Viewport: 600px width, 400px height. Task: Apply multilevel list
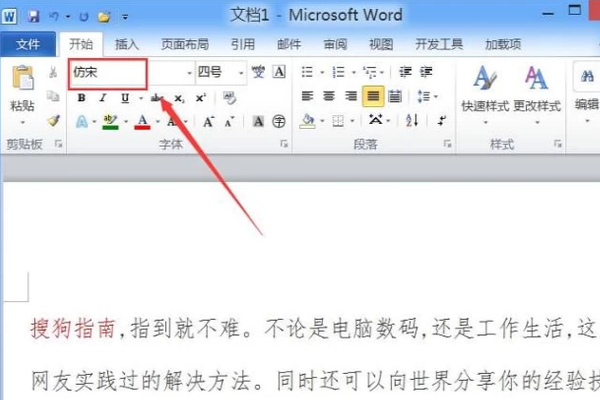(370, 72)
